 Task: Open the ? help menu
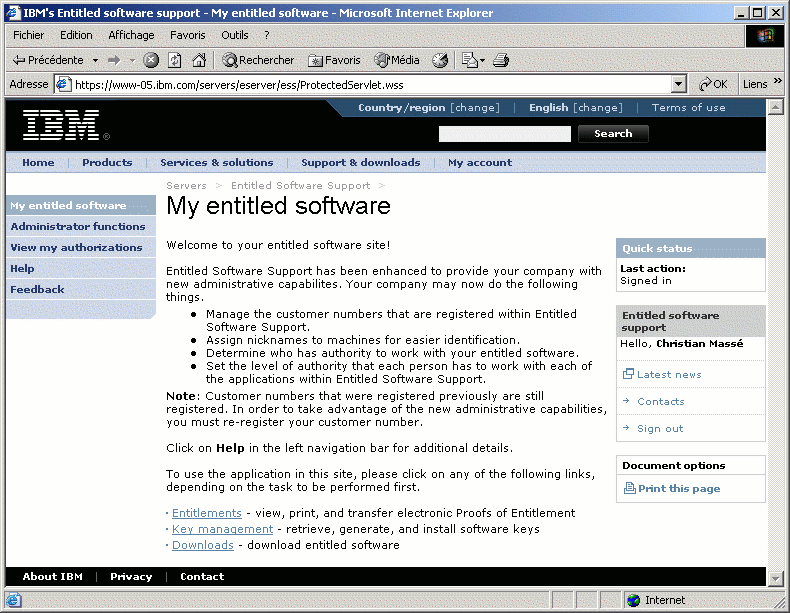pos(267,35)
